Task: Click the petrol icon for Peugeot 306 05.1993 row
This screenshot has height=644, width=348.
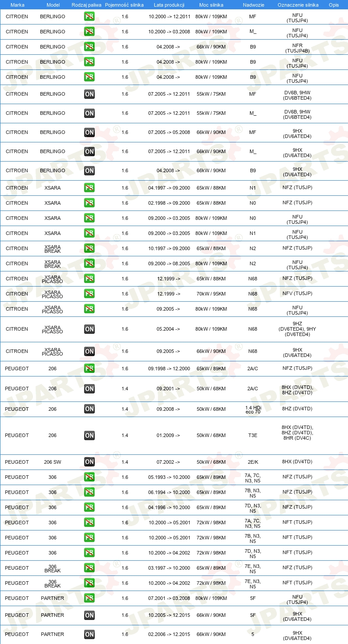Action: 89,477
